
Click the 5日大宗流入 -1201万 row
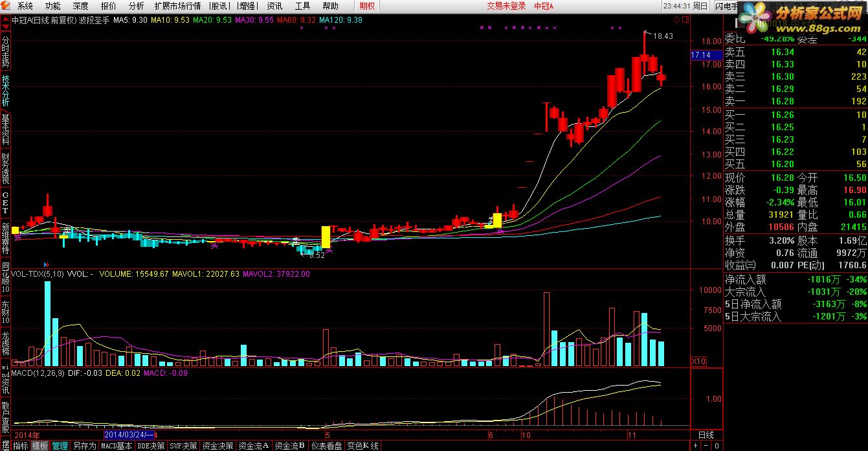pyautogui.click(x=796, y=316)
